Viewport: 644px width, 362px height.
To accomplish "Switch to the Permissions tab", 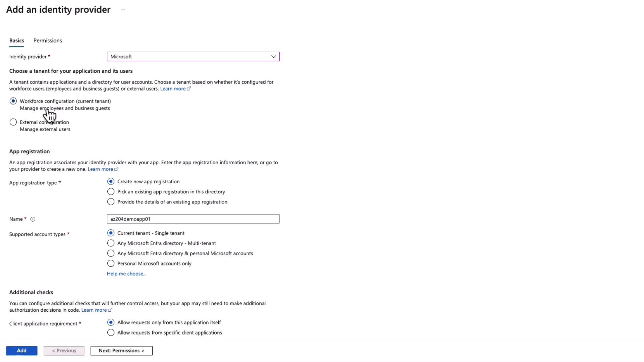I will 48,41.
